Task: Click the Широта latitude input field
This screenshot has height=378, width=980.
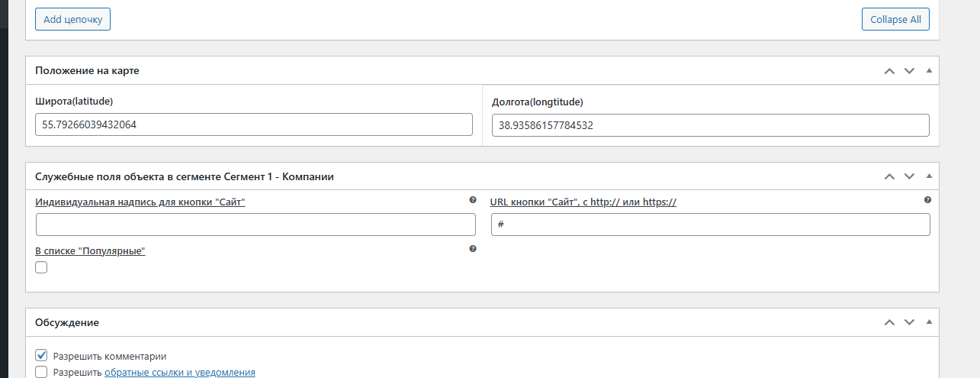Action: point(254,124)
